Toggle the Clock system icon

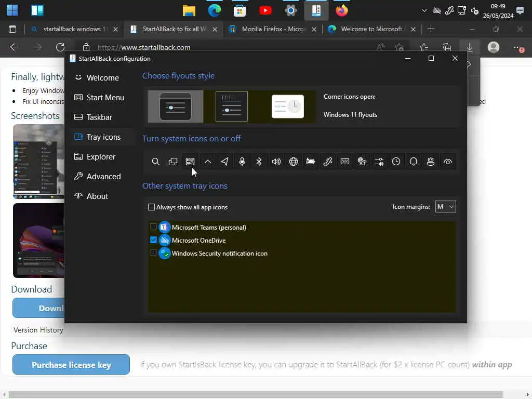(x=396, y=162)
